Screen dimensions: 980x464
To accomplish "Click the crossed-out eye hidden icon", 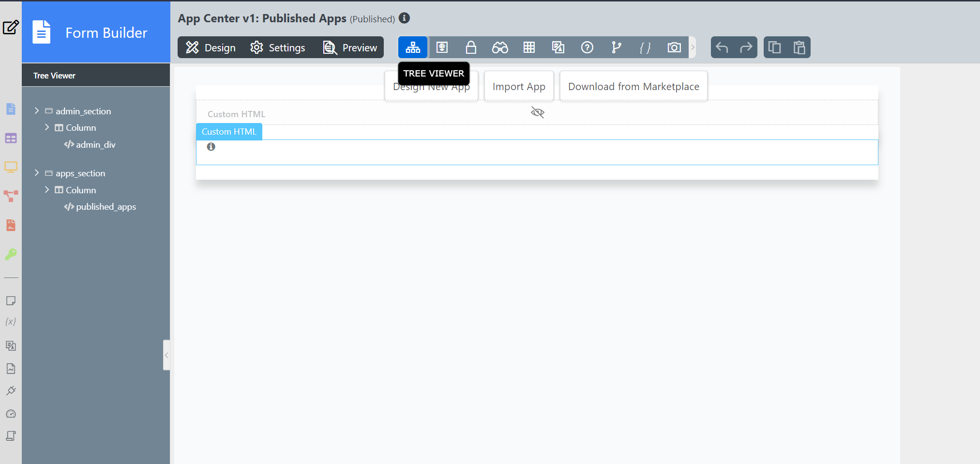I will tap(538, 113).
